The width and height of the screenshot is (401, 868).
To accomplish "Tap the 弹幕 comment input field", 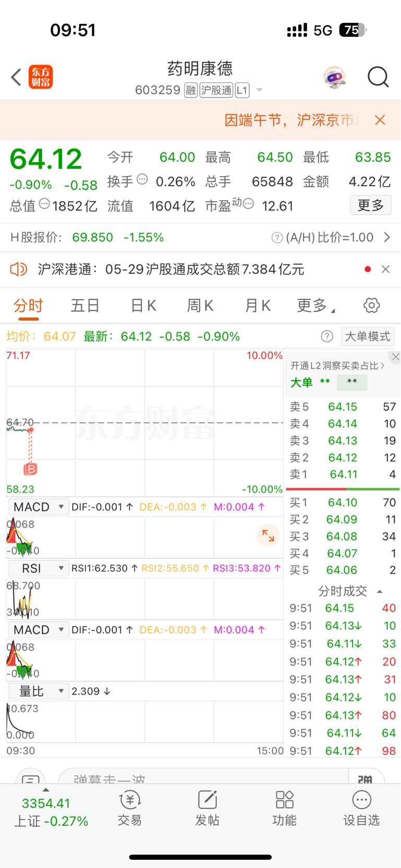I will point(203,777).
